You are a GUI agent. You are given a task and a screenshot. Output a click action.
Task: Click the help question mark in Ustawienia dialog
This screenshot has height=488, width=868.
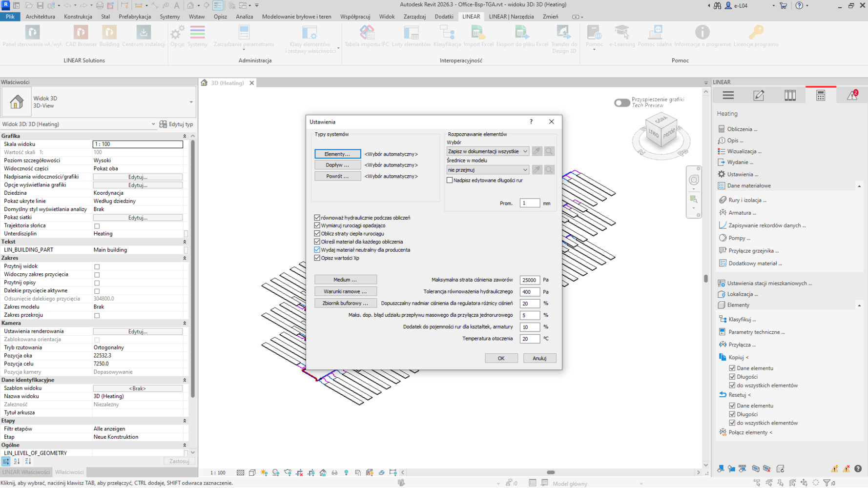click(531, 122)
